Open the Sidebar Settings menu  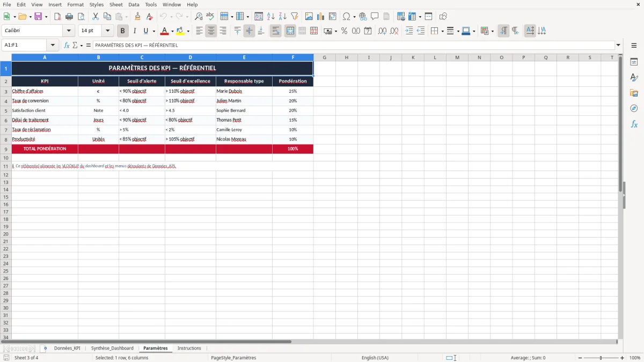point(634,46)
